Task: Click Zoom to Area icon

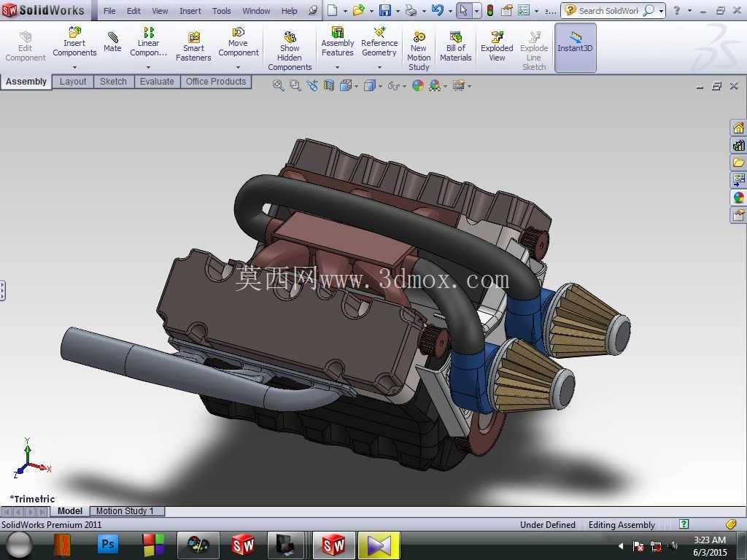Action: pyautogui.click(x=295, y=86)
